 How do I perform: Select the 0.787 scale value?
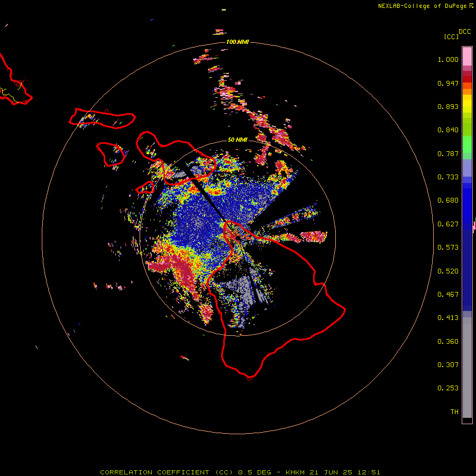click(448, 153)
